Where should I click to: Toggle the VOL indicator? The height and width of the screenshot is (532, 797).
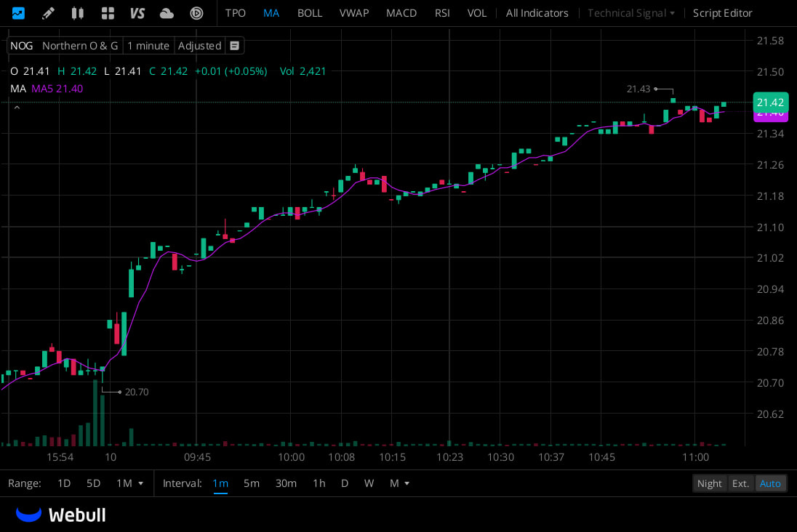(x=477, y=13)
